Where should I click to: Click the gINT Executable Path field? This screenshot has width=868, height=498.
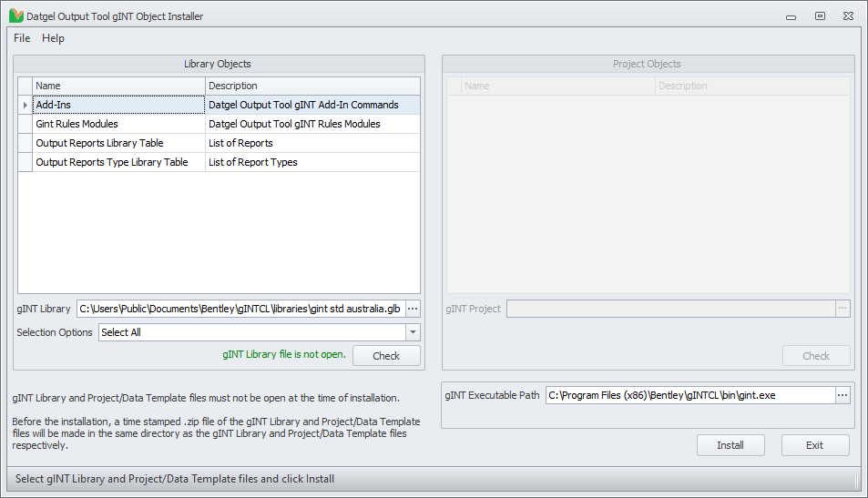[x=689, y=395]
